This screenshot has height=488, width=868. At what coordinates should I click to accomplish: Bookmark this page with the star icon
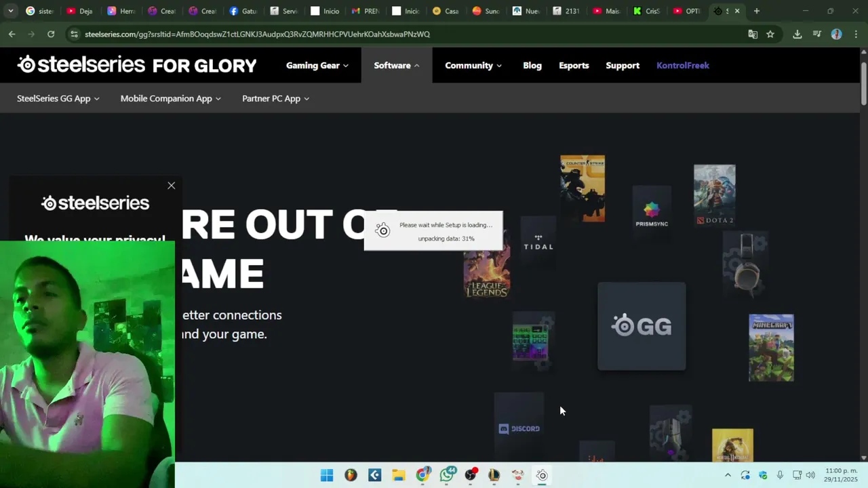(770, 34)
